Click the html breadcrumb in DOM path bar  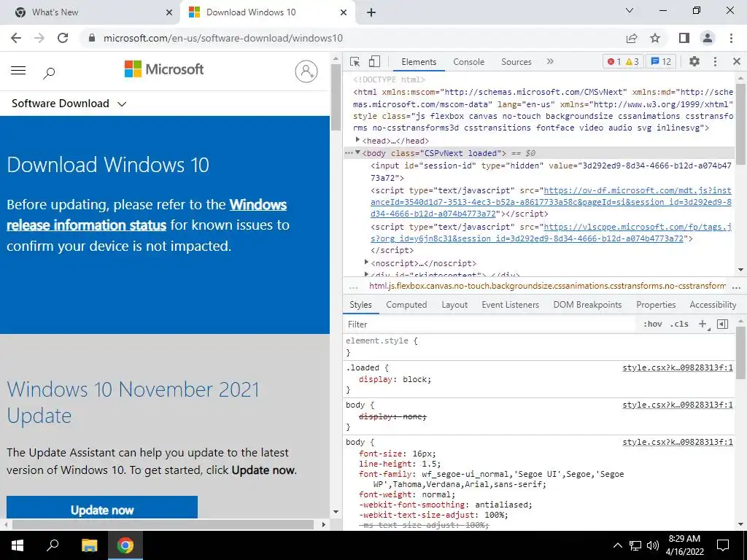(x=547, y=286)
